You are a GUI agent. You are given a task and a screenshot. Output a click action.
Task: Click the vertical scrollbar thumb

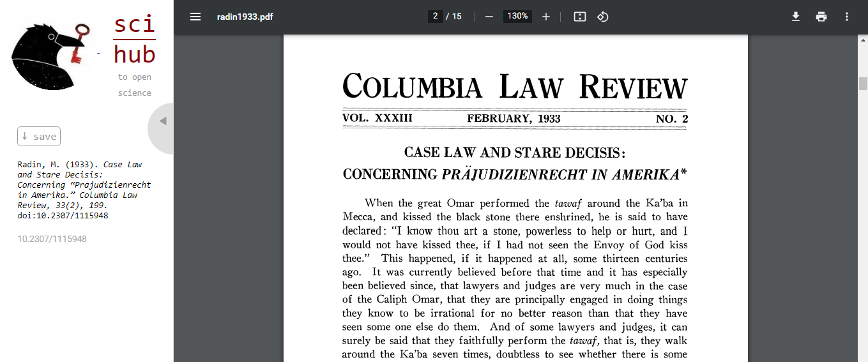coord(863,83)
